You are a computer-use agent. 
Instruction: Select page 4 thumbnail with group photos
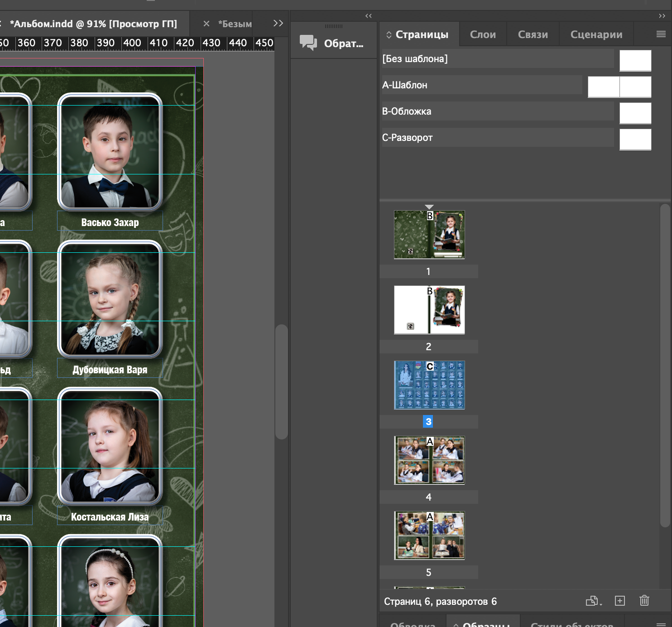[x=429, y=460]
